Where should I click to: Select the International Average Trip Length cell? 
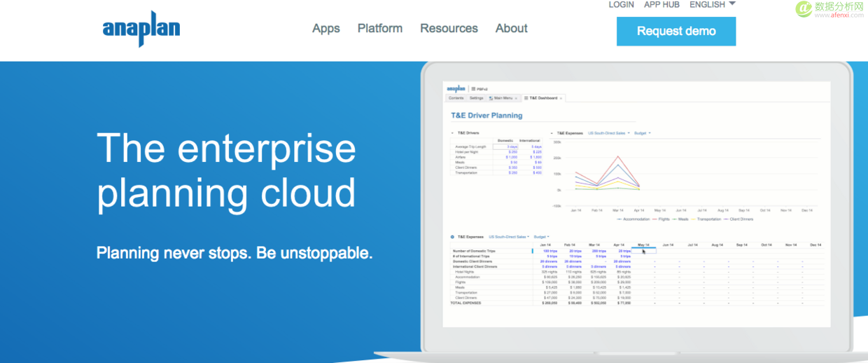pyautogui.click(x=530, y=146)
